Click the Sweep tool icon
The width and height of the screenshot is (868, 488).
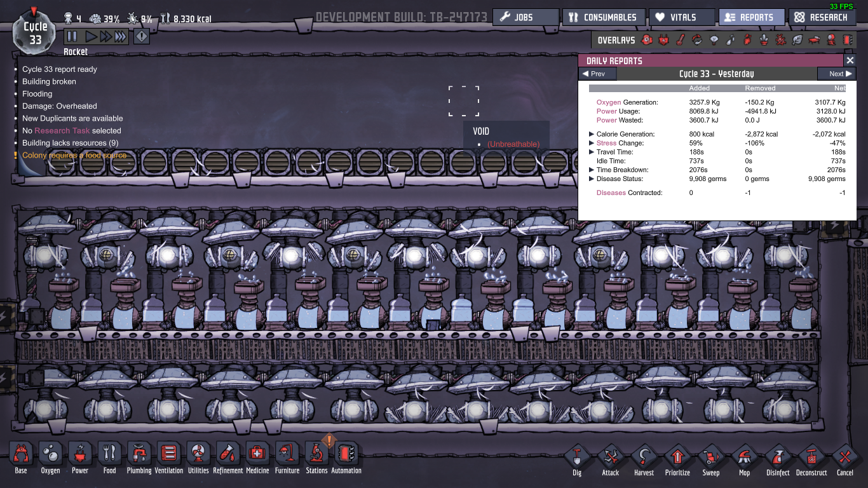(711, 457)
